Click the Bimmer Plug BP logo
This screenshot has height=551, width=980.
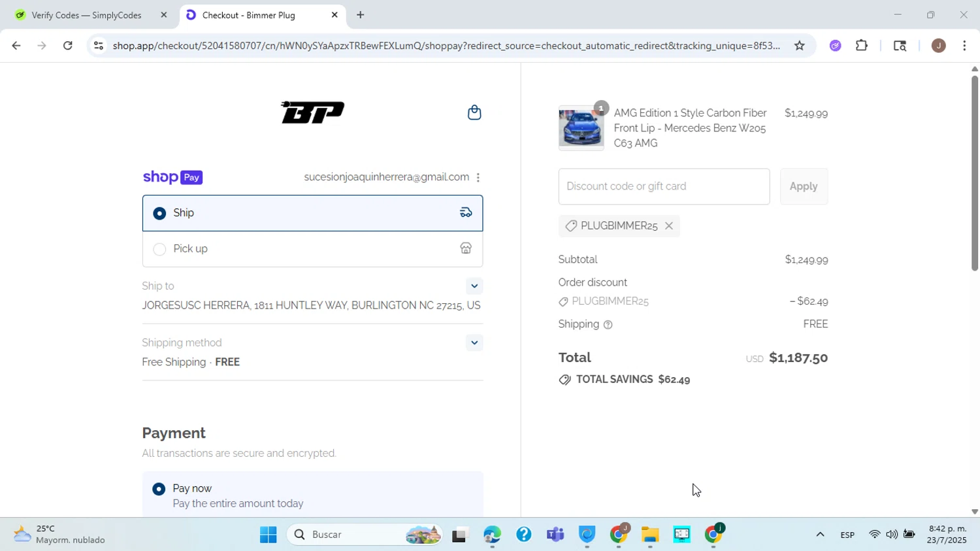point(313,112)
